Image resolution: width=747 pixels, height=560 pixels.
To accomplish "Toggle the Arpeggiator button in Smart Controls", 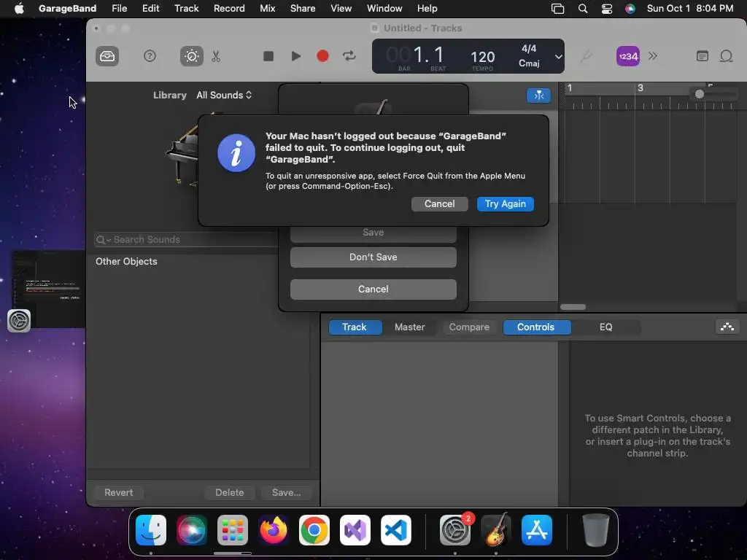I will [727, 327].
